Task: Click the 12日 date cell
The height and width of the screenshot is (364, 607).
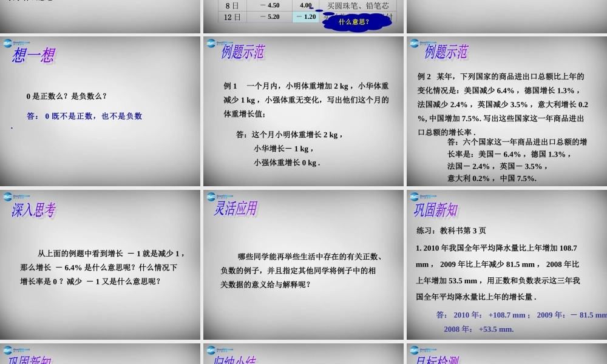Action: click(232, 16)
